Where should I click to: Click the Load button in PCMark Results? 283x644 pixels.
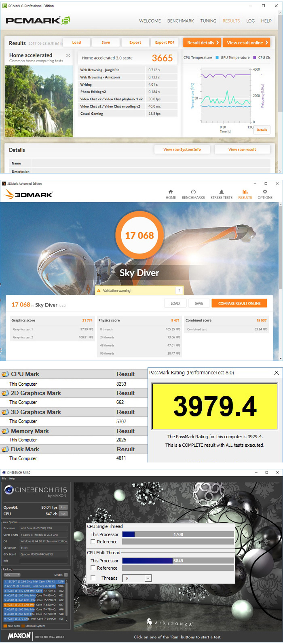tap(76, 42)
